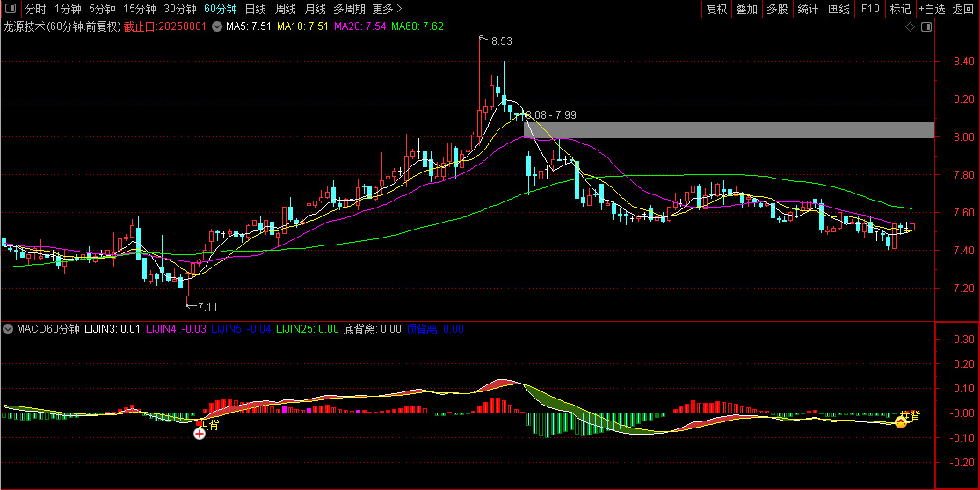The image size is (980, 490).
Task: Open the 多周期 view
Action: [x=349, y=9]
